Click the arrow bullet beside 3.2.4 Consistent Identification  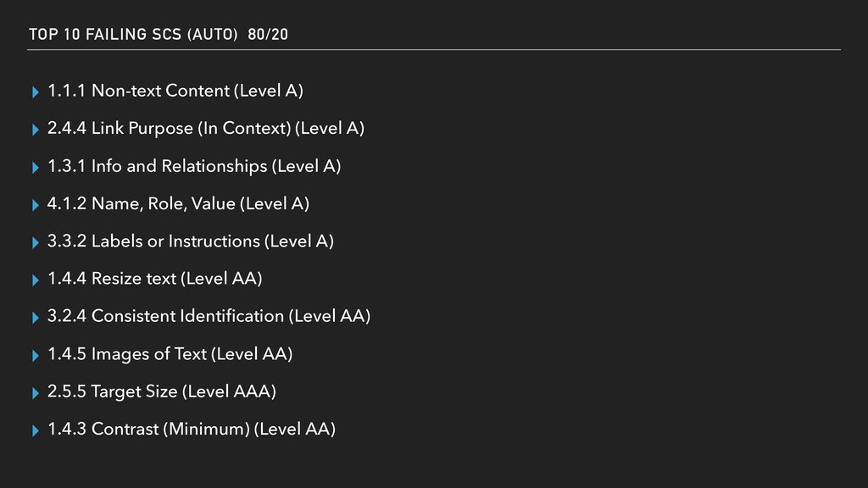pyautogui.click(x=36, y=318)
